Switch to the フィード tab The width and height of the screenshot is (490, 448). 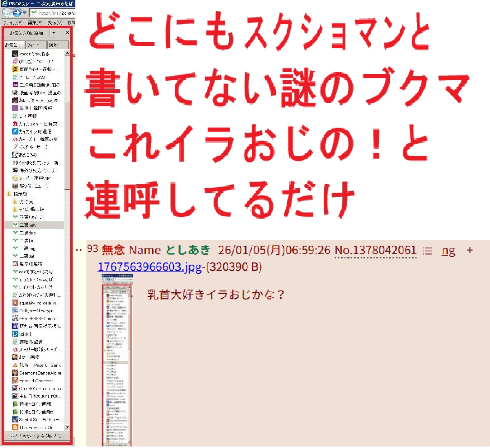click(x=36, y=45)
